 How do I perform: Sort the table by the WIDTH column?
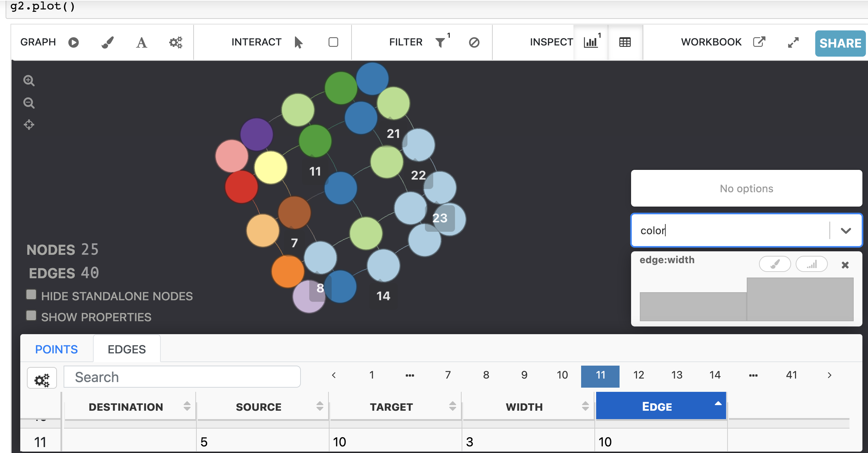(x=524, y=407)
